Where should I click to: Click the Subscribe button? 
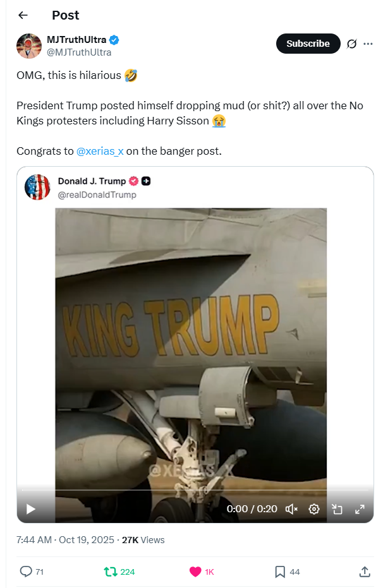(x=308, y=44)
